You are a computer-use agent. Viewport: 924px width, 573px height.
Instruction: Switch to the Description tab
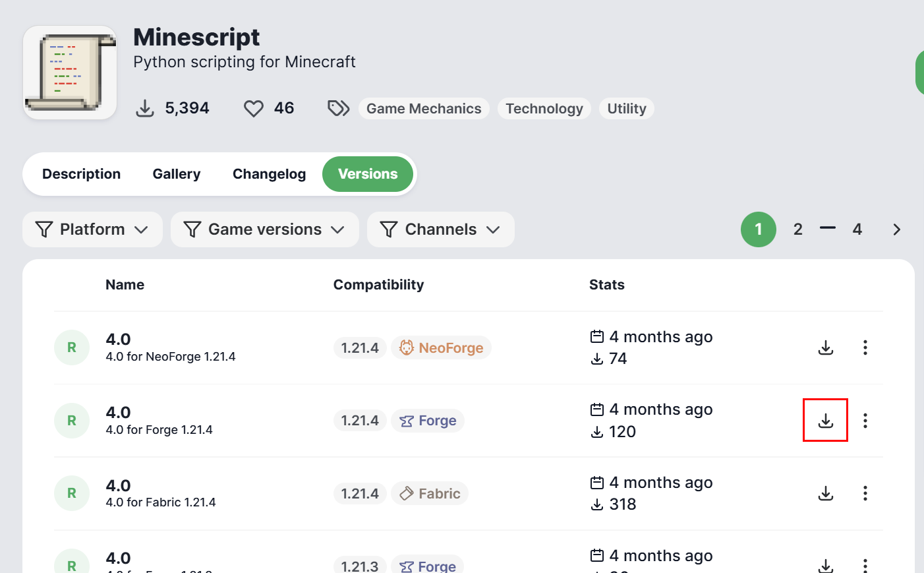point(82,174)
